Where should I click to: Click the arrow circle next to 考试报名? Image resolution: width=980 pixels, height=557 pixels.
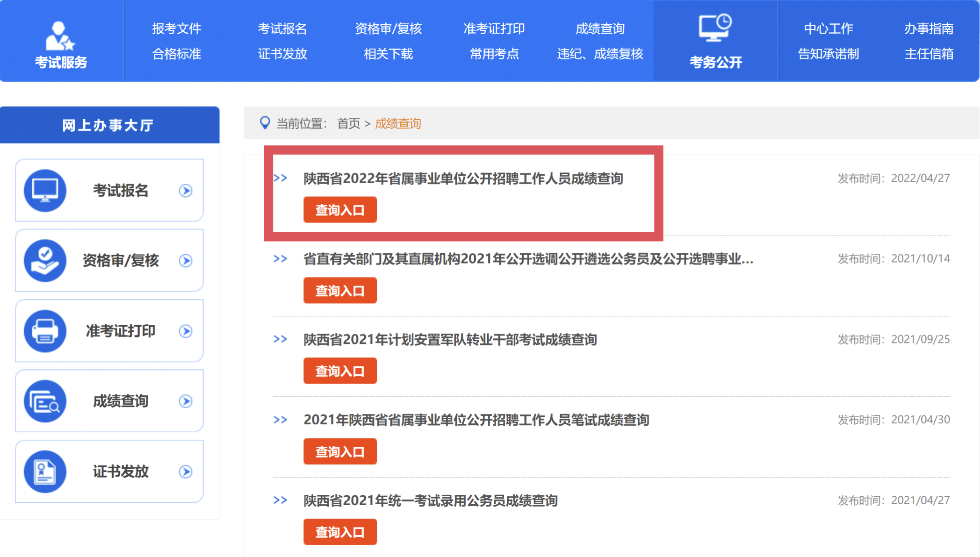point(186,191)
